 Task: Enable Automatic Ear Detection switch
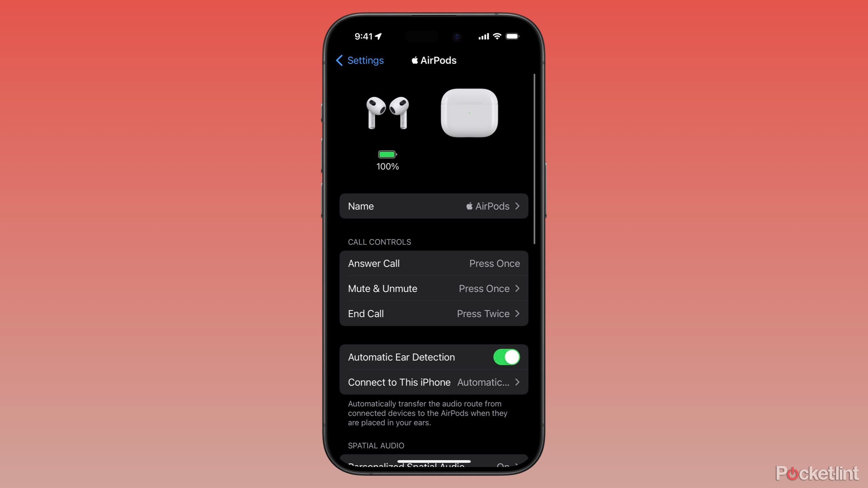pos(506,357)
